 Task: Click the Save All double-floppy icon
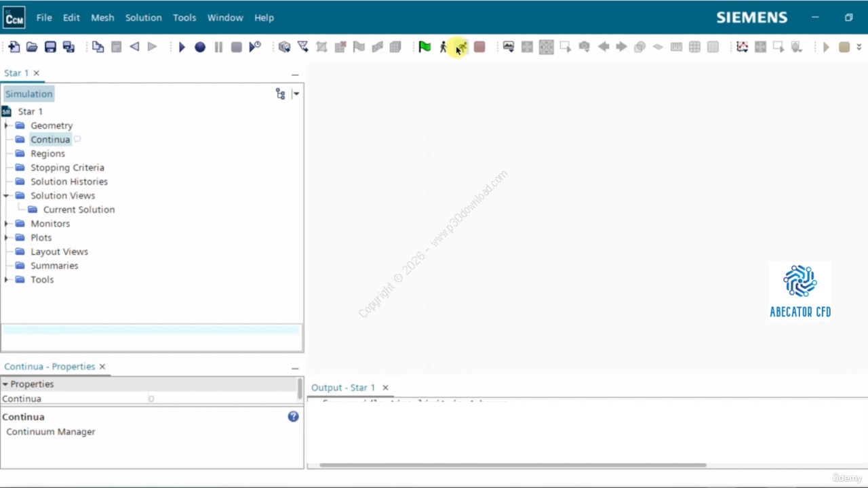click(68, 47)
